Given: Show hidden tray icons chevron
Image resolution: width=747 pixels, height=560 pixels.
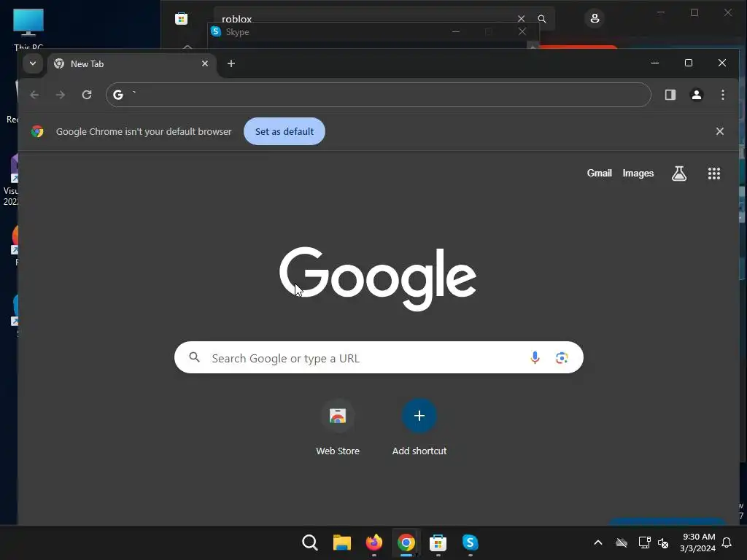Looking at the screenshot, I should pos(598,542).
